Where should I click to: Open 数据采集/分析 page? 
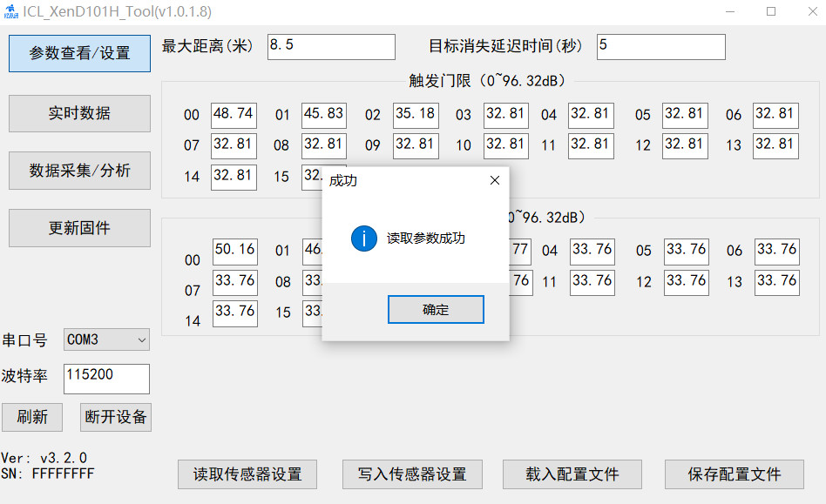pyautogui.click(x=79, y=171)
